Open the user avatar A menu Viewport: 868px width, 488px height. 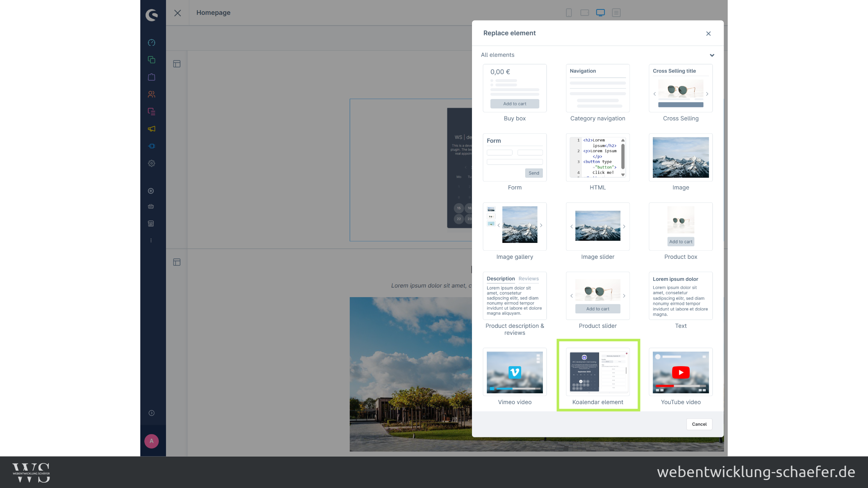click(152, 441)
